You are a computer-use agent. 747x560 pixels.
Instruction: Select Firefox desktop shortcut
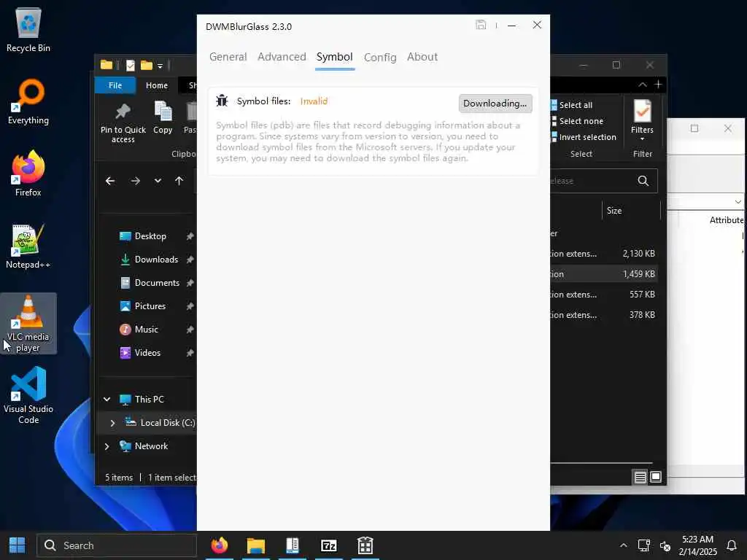click(x=28, y=174)
